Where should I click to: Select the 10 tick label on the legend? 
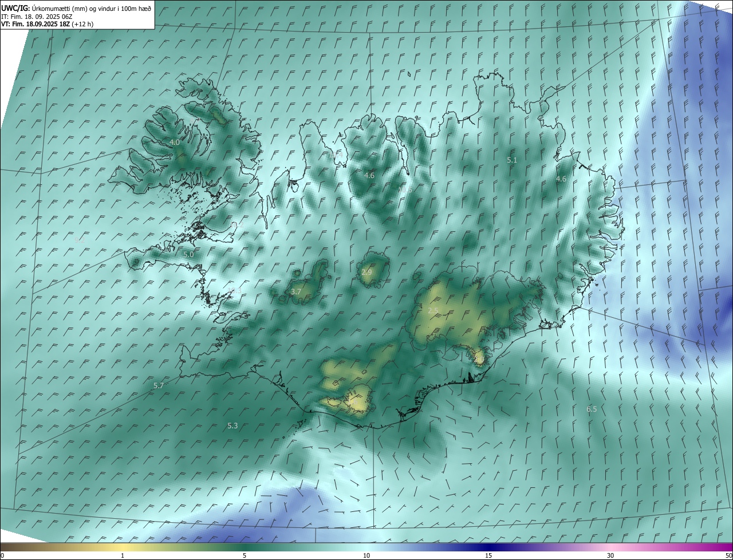(x=366, y=556)
